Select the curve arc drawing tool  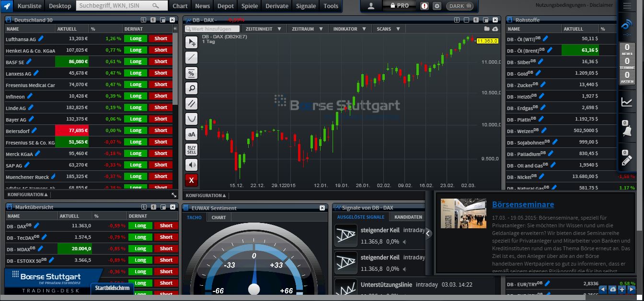(191, 119)
